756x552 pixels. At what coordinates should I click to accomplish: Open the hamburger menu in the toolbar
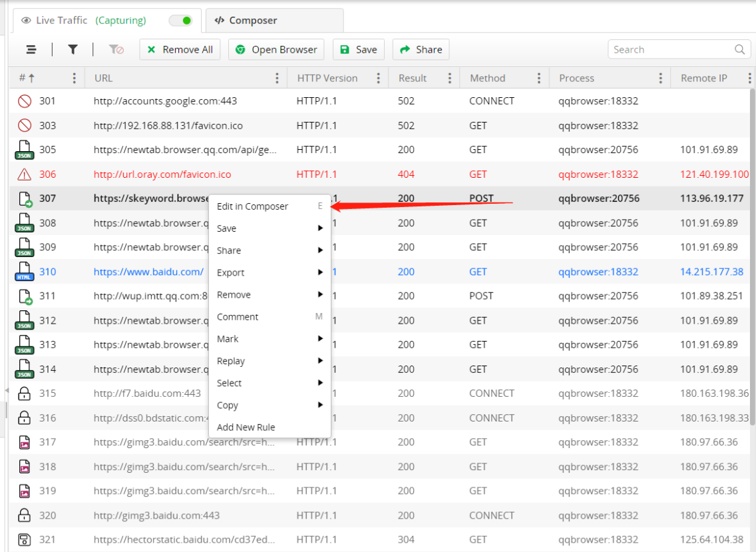[x=31, y=49]
